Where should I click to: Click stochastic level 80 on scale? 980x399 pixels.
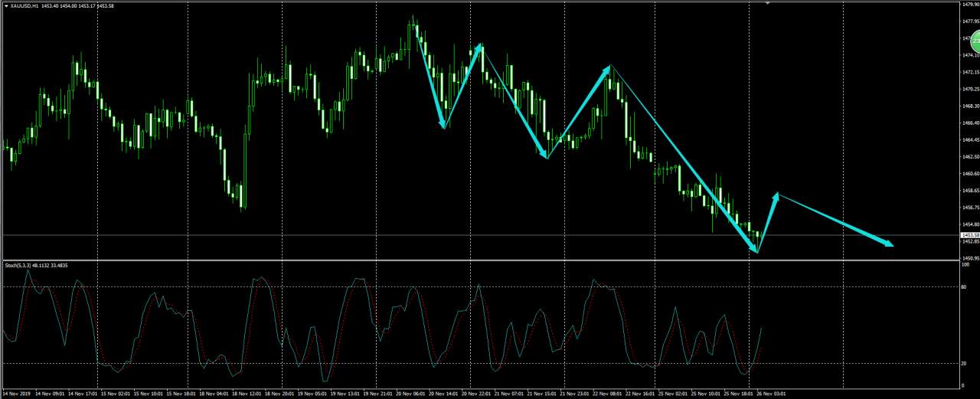pos(965,287)
